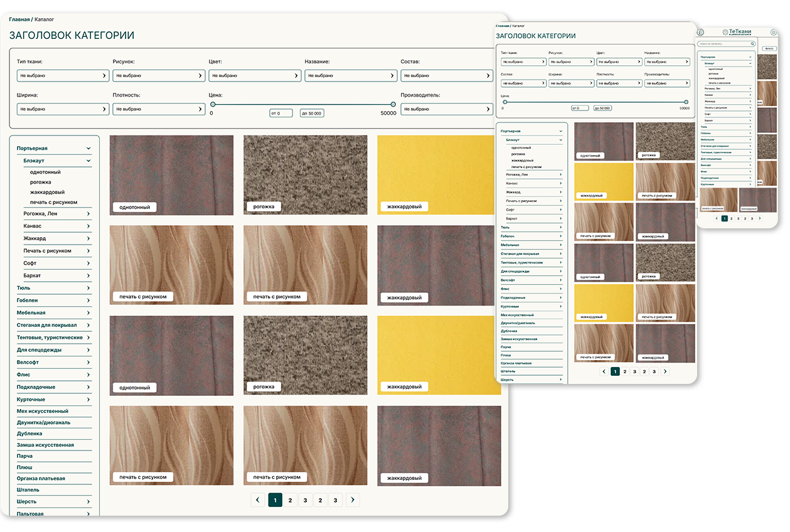Click previous page arrow in the mobile layout
Viewport: 790px width, 532px height.
717,218
